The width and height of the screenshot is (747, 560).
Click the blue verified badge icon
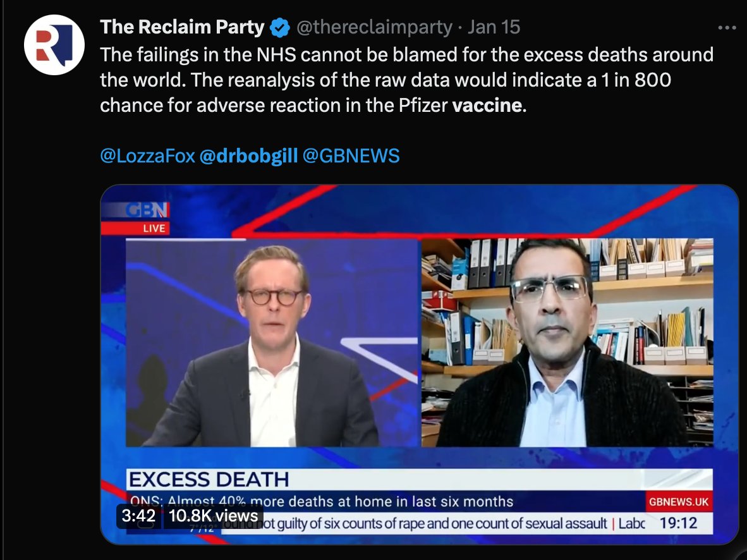click(279, 28)
